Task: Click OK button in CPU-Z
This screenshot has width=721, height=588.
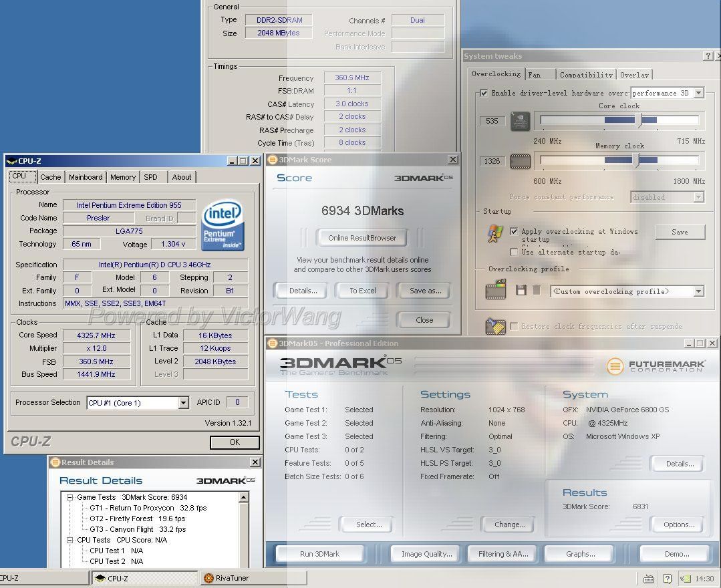Action: [235, 442]
